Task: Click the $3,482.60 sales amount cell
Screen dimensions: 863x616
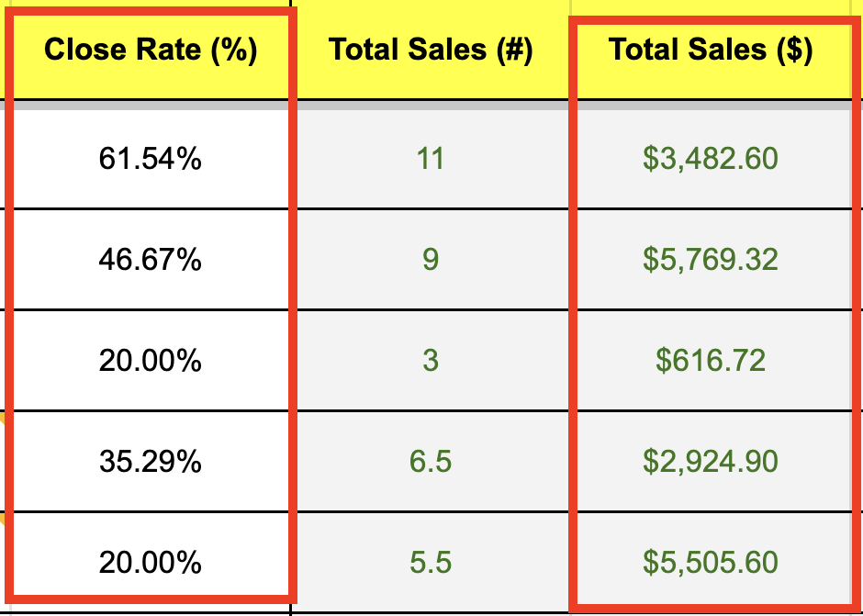Action: [x=711, y=160]
